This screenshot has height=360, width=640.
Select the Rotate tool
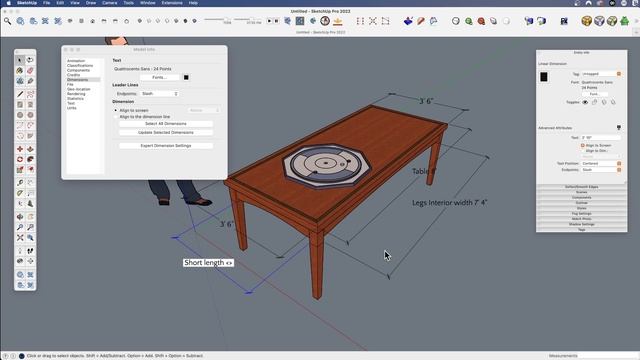coord(20,159)
